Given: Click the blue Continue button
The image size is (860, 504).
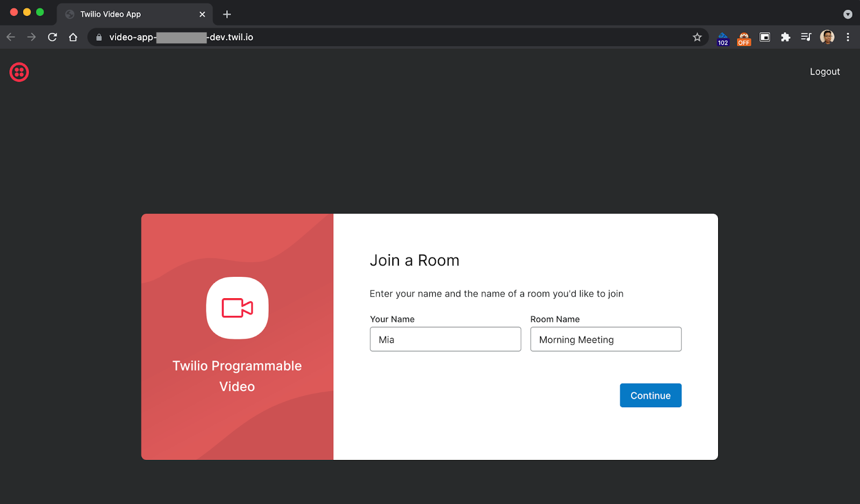Looking at the screenshot, I should click(650, 395).
